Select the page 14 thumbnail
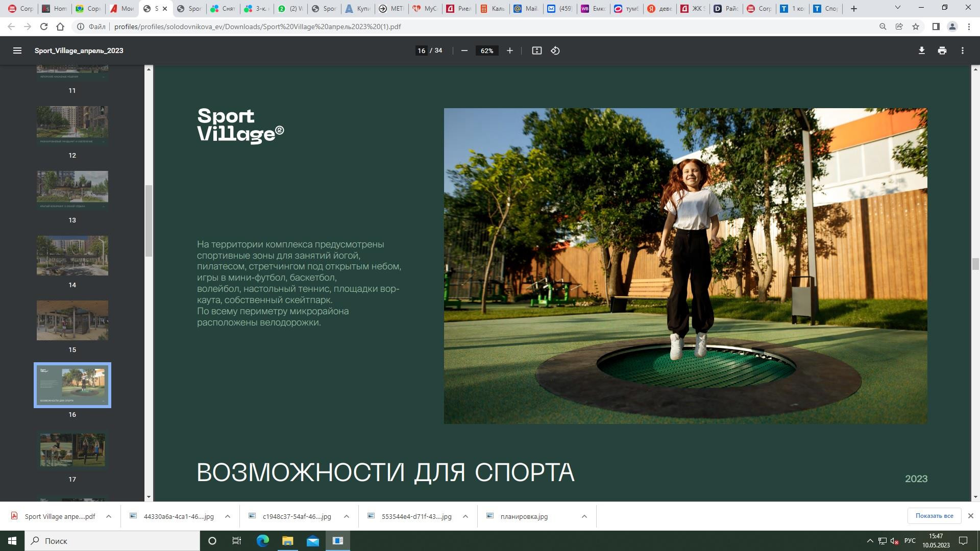The image size is (980, 551). (x=72, y=256)
